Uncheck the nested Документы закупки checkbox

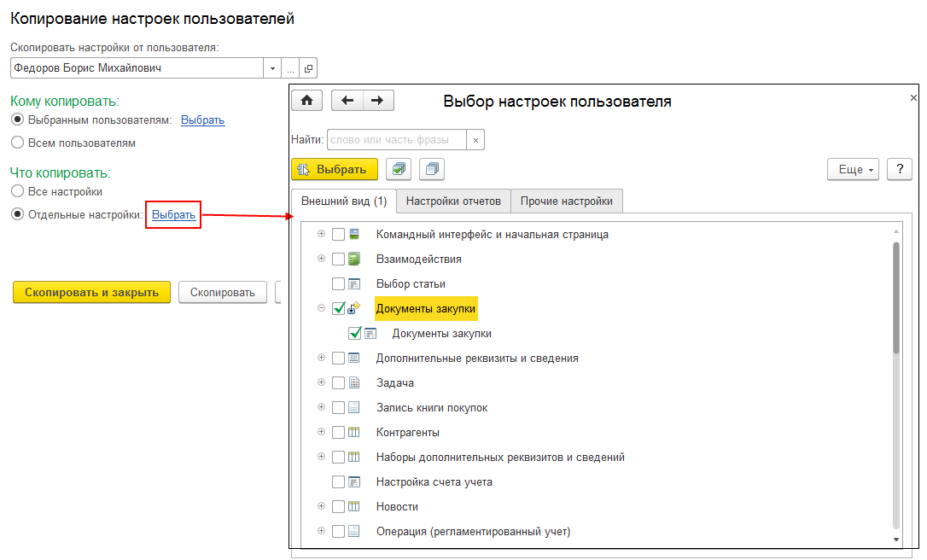tap(355, 334)
